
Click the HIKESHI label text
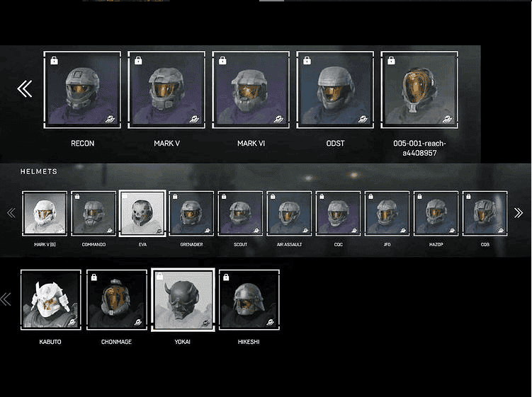coord(249,342)
